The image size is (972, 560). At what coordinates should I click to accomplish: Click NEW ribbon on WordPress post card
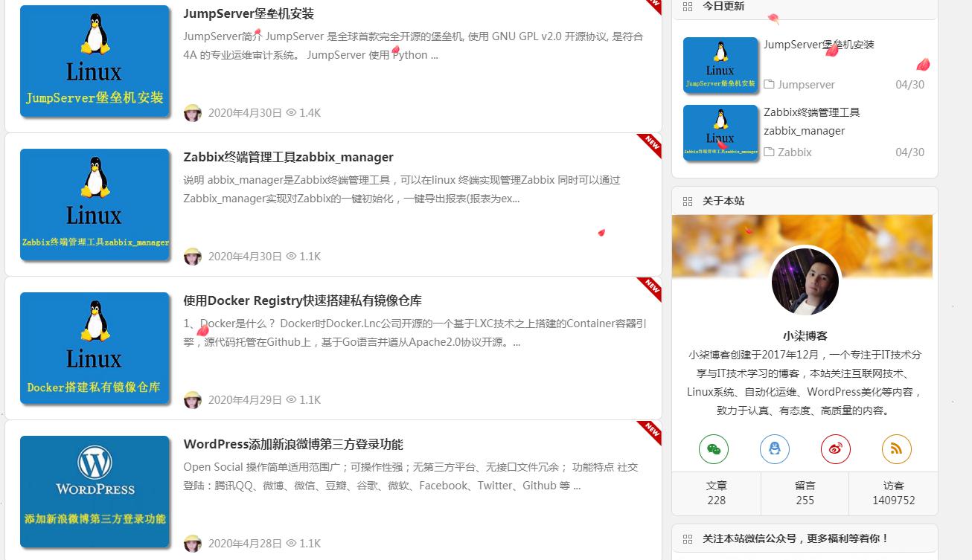point(650,432)
